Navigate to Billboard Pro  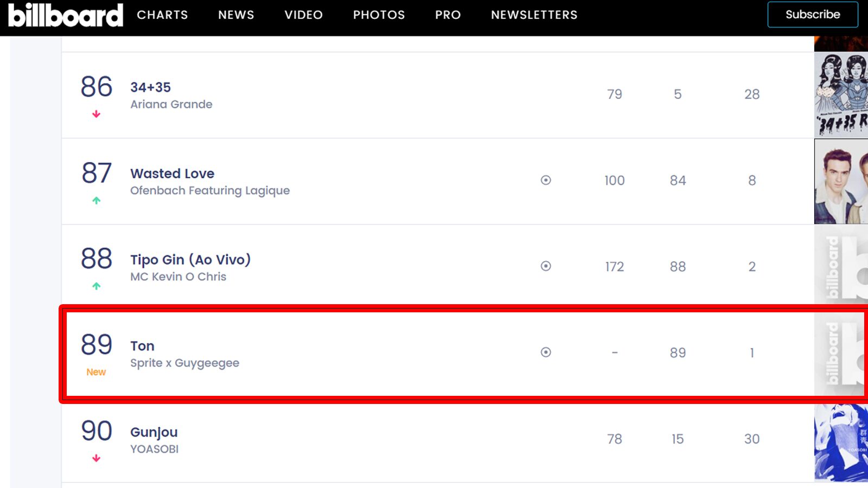pyautogui.click(x=448, y=15)
